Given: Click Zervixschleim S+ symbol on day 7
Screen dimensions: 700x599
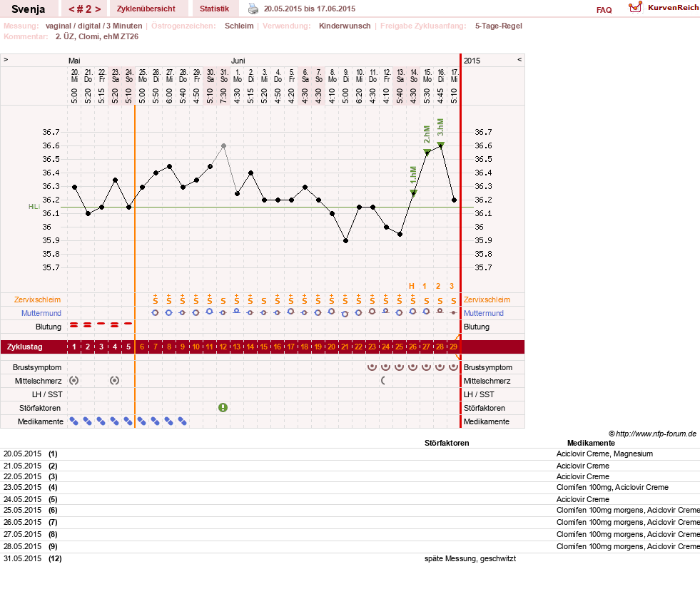Looking at the screenshot, I should (x=156, y=299).
